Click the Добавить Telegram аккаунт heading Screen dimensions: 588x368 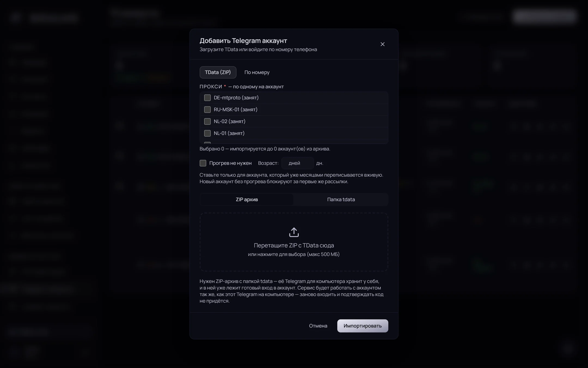point(243,41)
